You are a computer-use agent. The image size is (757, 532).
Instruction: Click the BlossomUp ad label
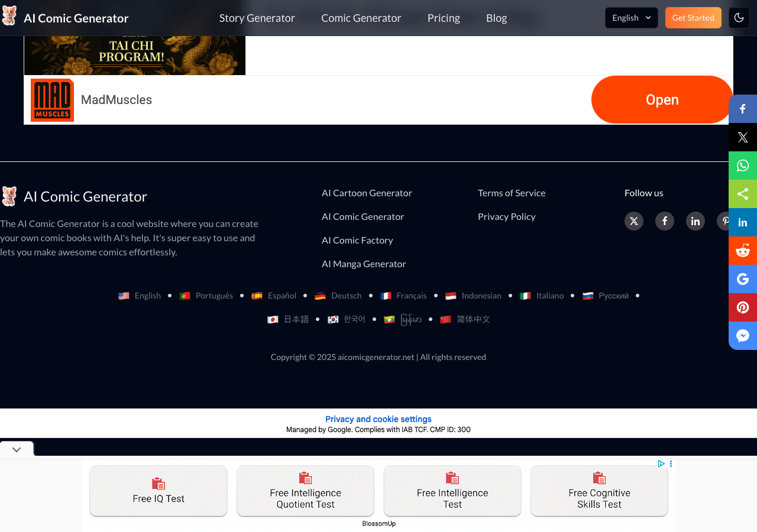coord(379,524)
